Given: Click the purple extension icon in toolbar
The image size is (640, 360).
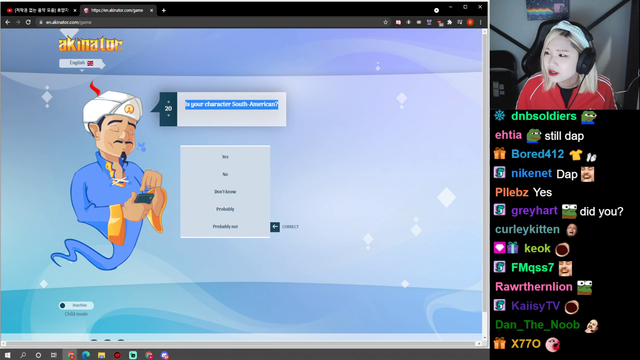Looking at the screenshot, I should pos(429,22).
